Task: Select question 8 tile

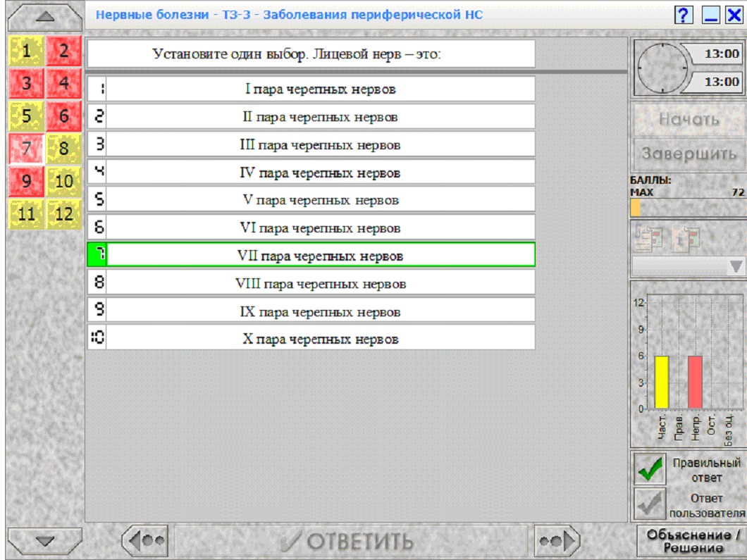Action: 64,149
